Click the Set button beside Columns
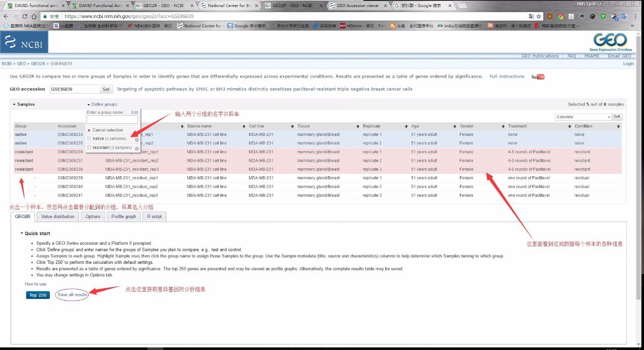 tap(617, 117)
